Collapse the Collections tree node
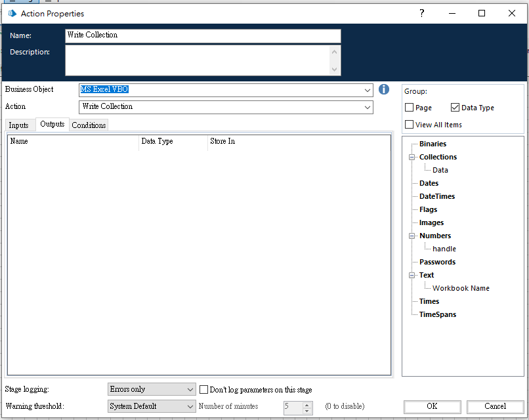529x420 pixels. [x=412, y=157]
